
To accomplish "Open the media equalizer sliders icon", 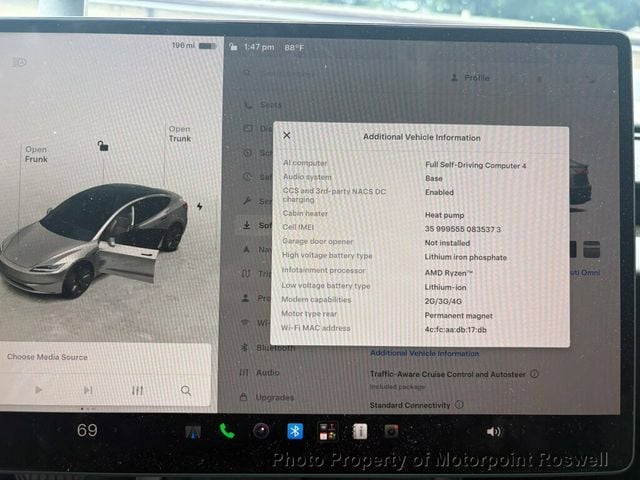I will [x=138, y=391].
